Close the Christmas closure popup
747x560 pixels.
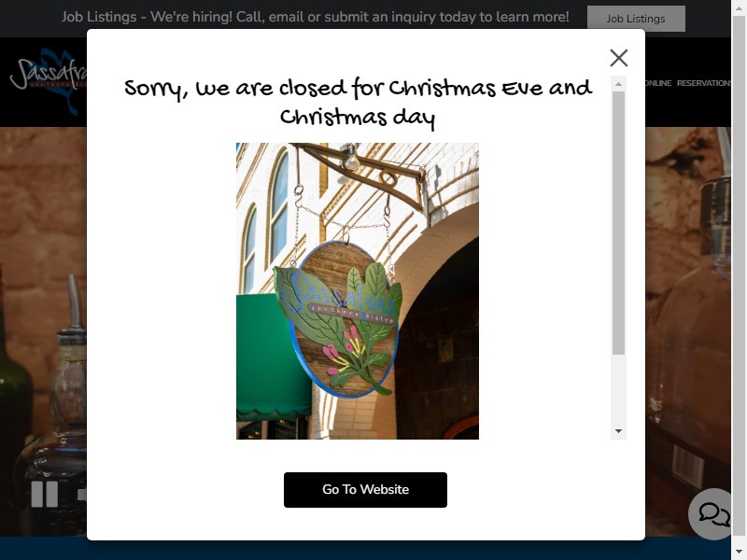pos(618,58)
